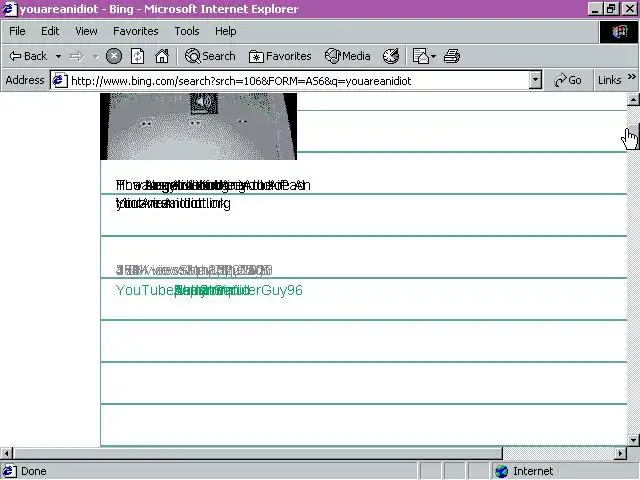The image size is (640, 480).
Task: Open the Favorites menu
Action: pyautogui.click(x=136, y=31)
